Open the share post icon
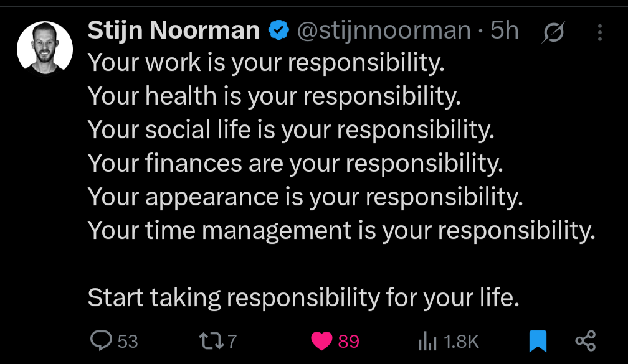 click(586, 340)
